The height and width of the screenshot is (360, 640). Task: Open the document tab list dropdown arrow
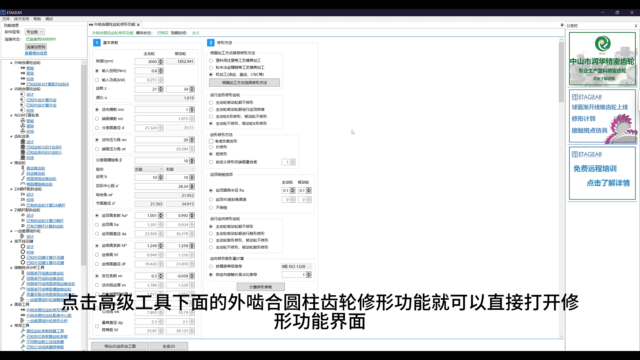(562, 25)
